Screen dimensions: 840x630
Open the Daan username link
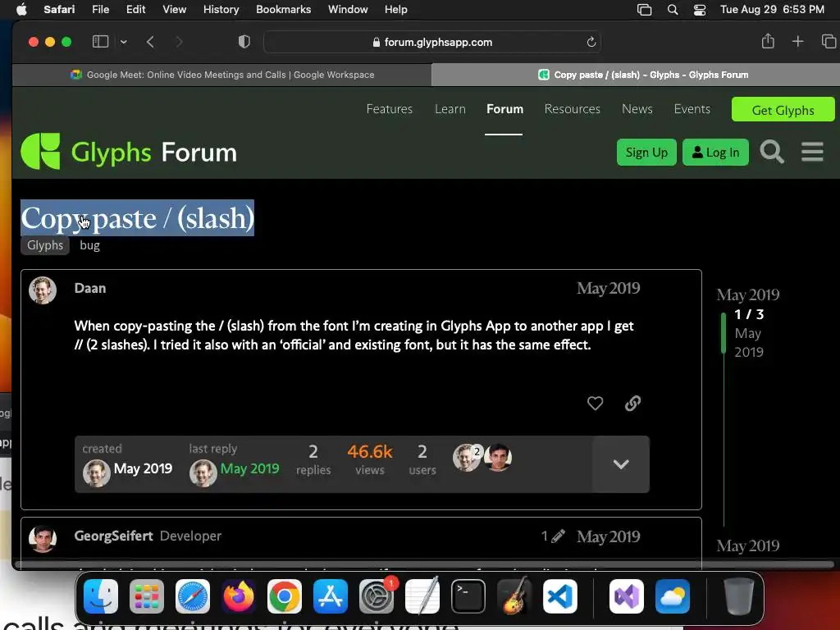[x=90, y=288]
